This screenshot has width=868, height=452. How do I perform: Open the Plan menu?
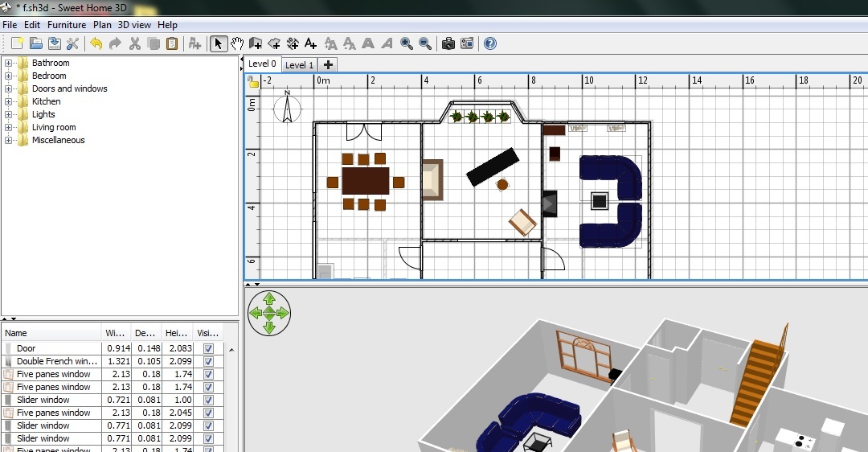click(102, 25)
